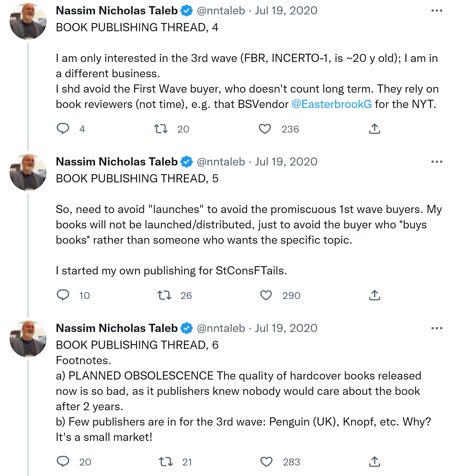Reply to the thread 5 tweet

point(63,295)
